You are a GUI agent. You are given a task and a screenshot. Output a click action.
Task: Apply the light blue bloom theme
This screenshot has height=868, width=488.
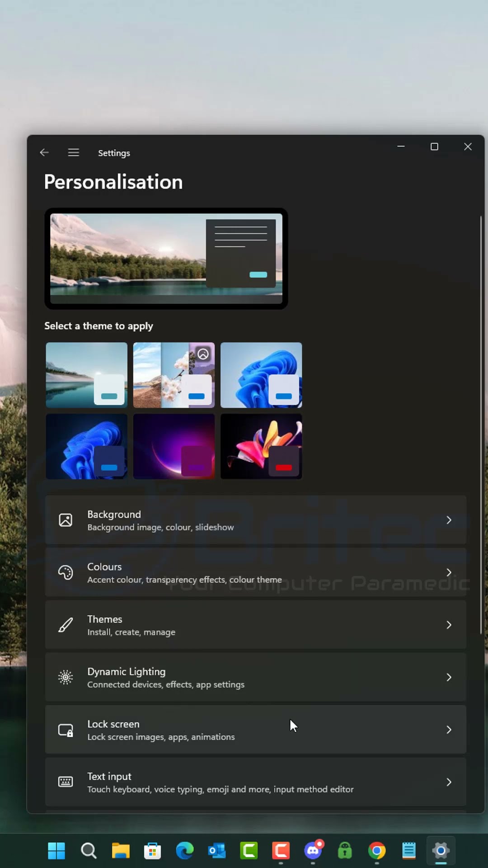pos(261,375)
